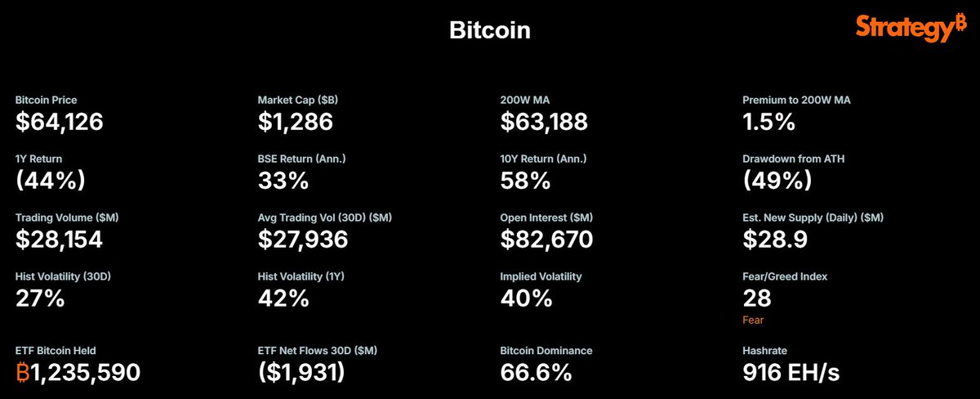Click the Bitcoin Dominance 66.6% value
The height and width of the screenshot is (399, 980).
coord(536,373)
